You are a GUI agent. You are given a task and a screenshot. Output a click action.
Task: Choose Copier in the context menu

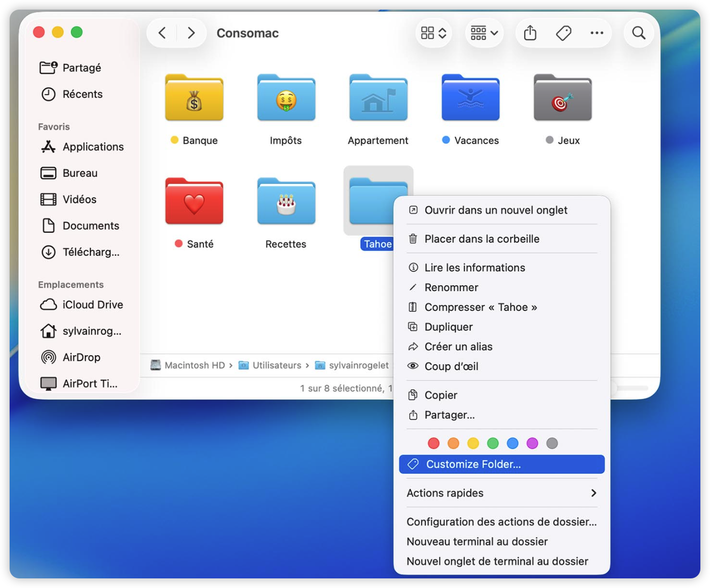pos(502,395)
